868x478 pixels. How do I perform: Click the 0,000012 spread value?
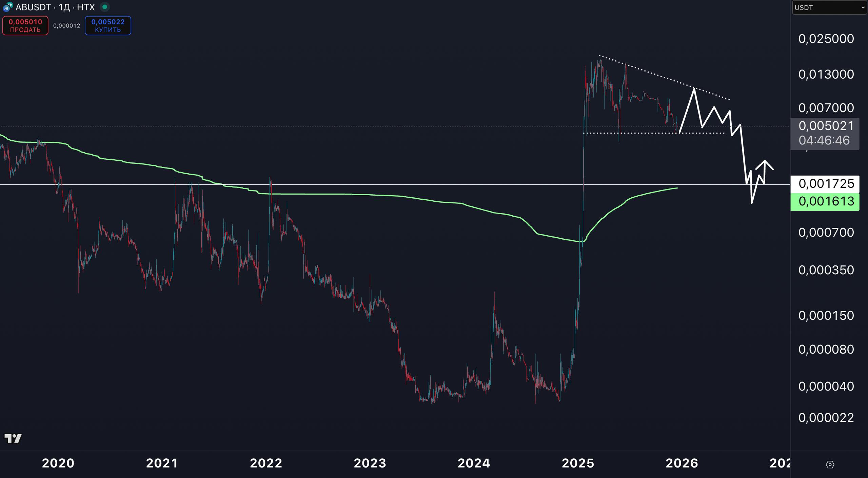click(x=66, y=26)
